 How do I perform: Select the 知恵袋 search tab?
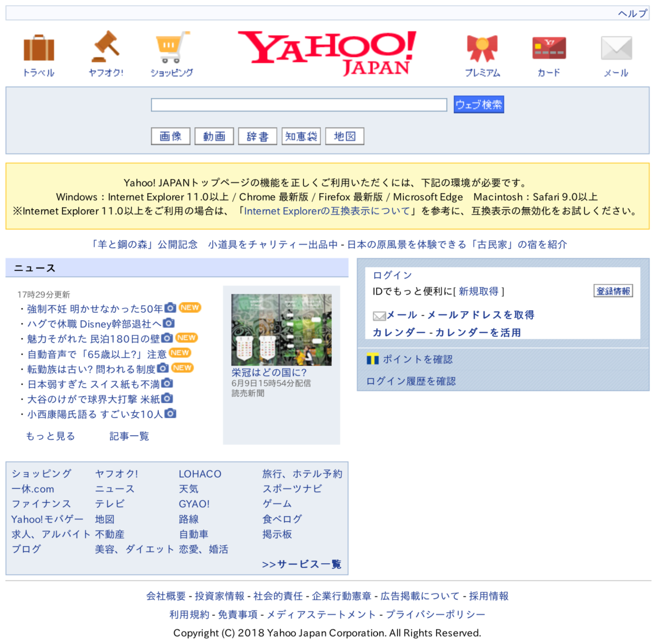[x=301, y=136]
